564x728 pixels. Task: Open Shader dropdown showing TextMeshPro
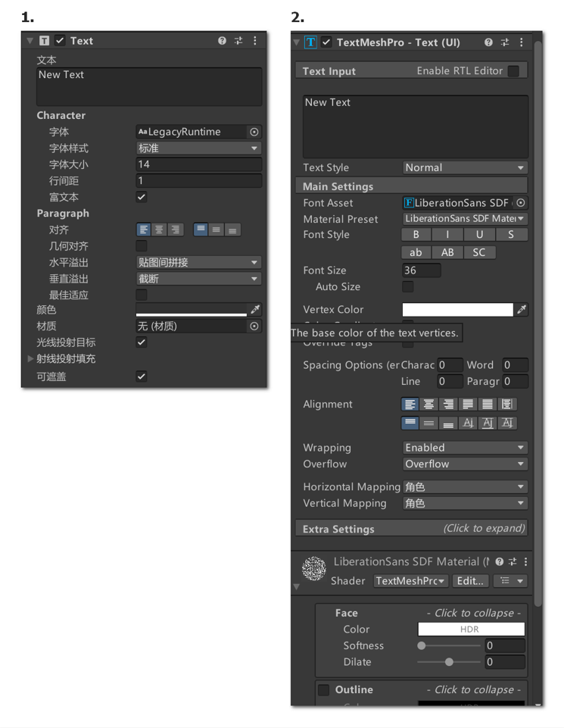point(410,581)
